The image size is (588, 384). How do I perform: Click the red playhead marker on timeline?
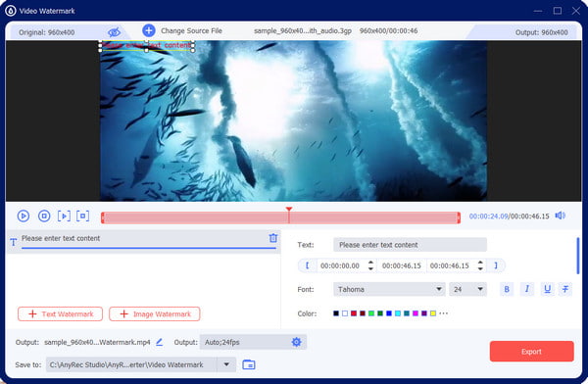(x=289, y=210)
